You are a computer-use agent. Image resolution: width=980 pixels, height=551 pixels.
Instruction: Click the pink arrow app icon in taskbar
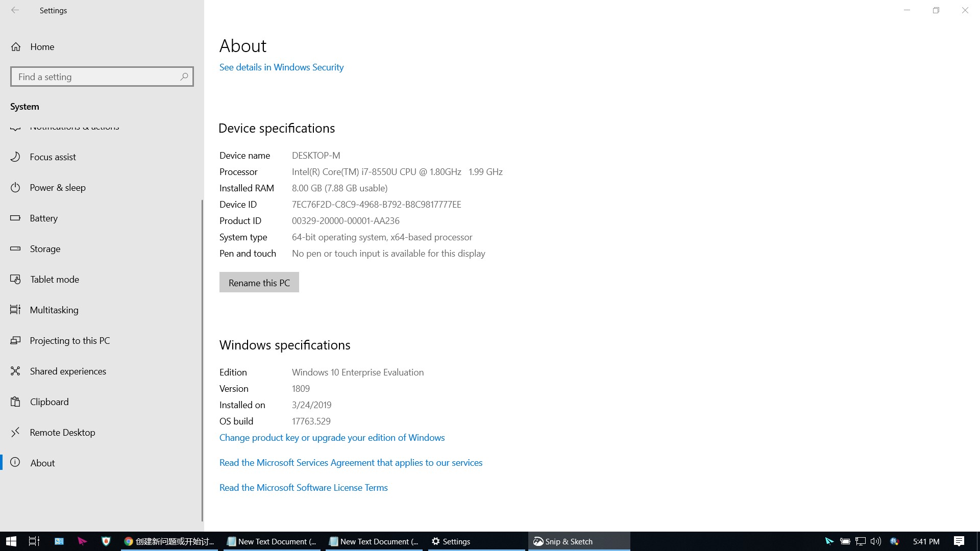tap(82, 541)
